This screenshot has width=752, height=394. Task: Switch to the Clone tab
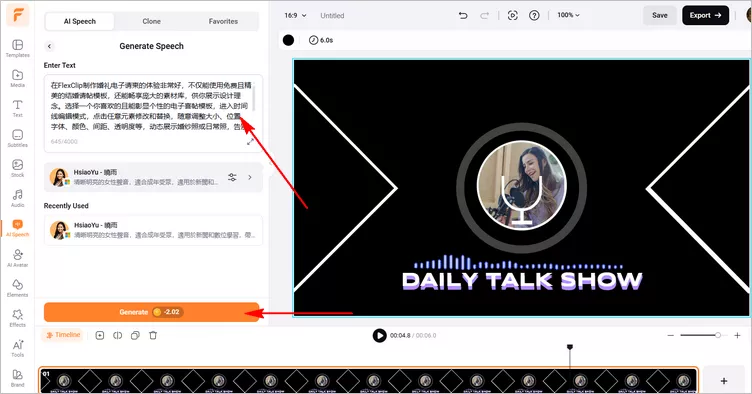click(152, 21)
